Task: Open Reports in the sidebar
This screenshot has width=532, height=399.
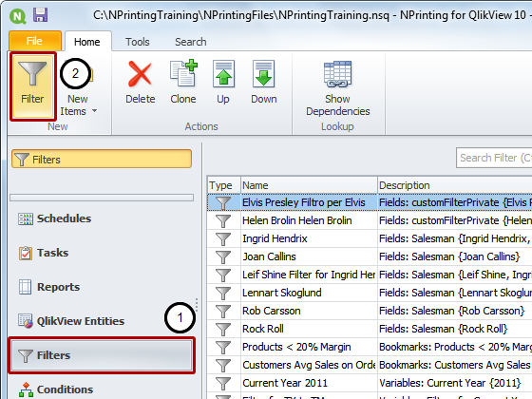Action: click(x=48, y=287)
